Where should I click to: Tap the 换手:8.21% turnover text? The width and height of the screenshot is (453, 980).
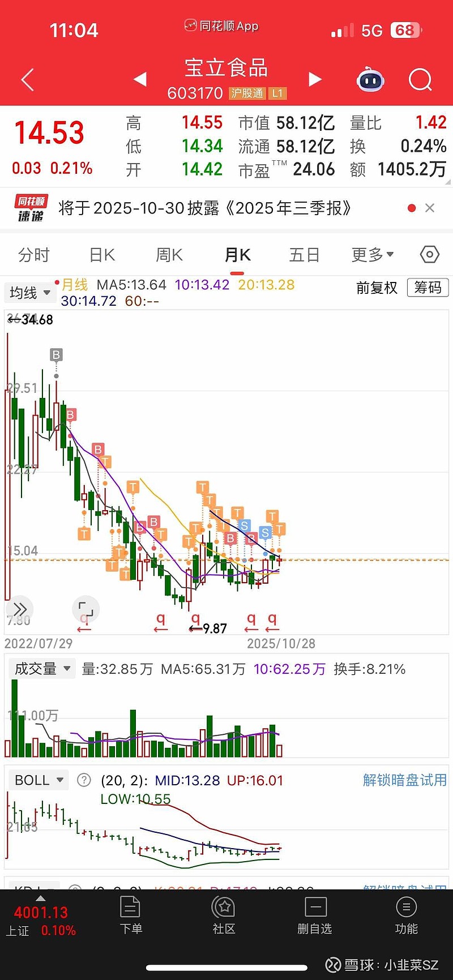click(x=370, y=669)
